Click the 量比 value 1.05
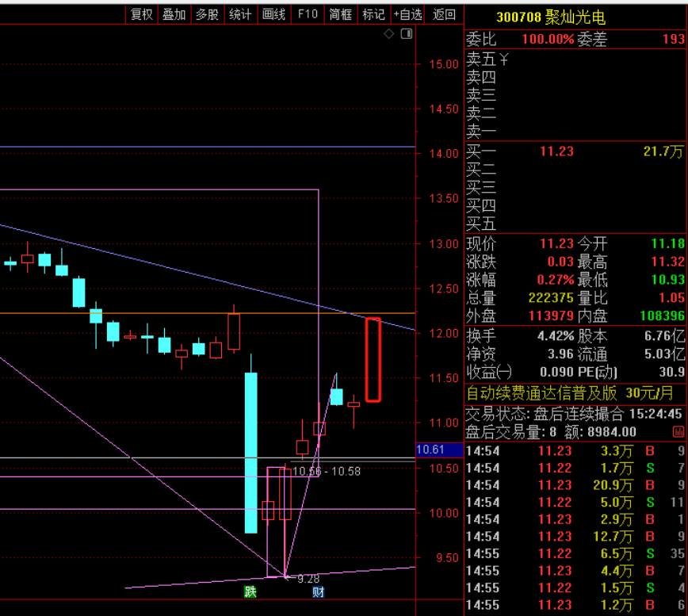688x616 pixels. tap(672, 297)
